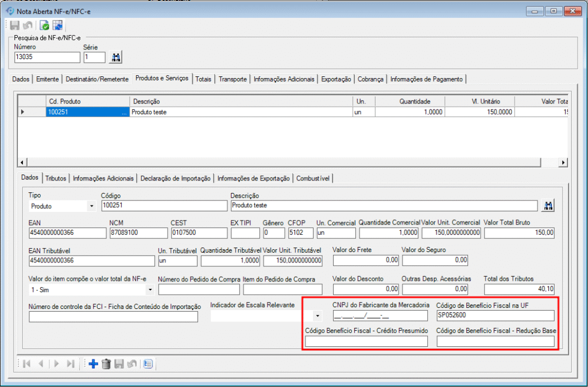The height and width of the screenshot is (387, 588).
Task: Open the Tipo dropdown showing Produto
Action: tap(92, 206)
